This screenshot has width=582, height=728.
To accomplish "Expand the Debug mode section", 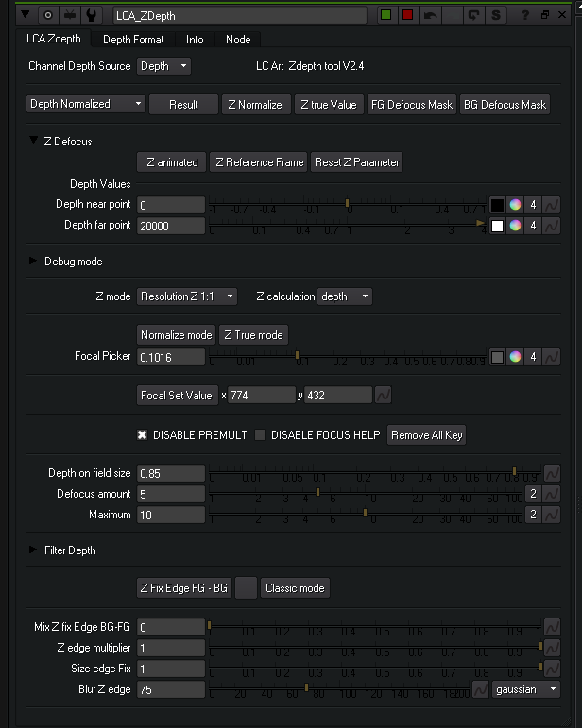I will tap(34, 261).
